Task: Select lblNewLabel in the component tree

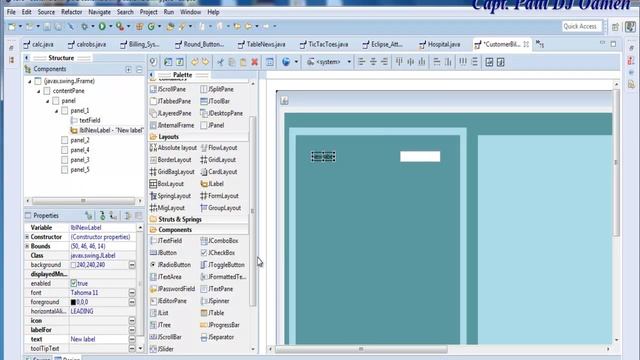Action: (x=107, y=131)
